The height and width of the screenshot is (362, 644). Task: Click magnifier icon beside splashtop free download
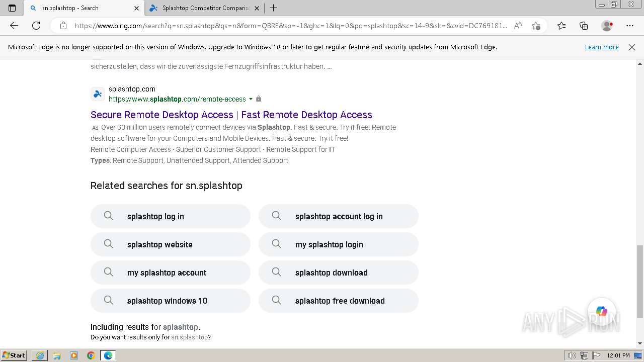coord(276,300)
